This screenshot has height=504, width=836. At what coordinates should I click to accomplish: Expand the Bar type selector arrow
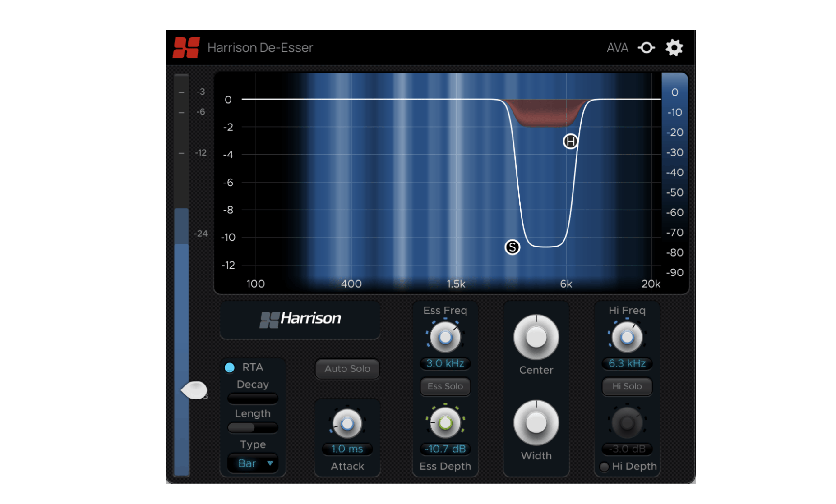270,463
